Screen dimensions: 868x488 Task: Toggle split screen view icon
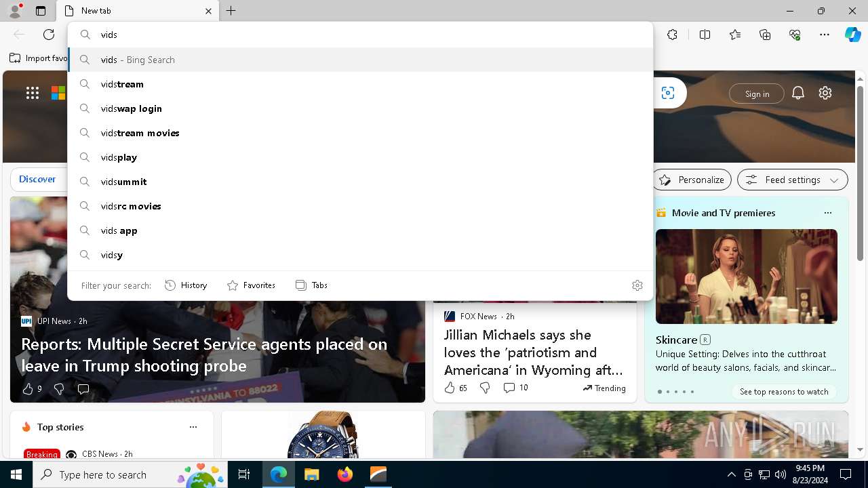pyautogui.click(x=705, y=35)
